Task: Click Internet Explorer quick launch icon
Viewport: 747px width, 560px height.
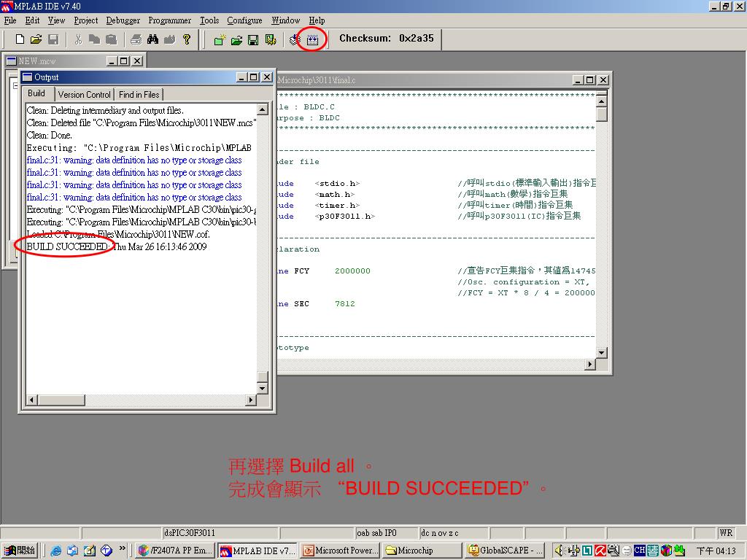Action: click(x=55, y=551)
